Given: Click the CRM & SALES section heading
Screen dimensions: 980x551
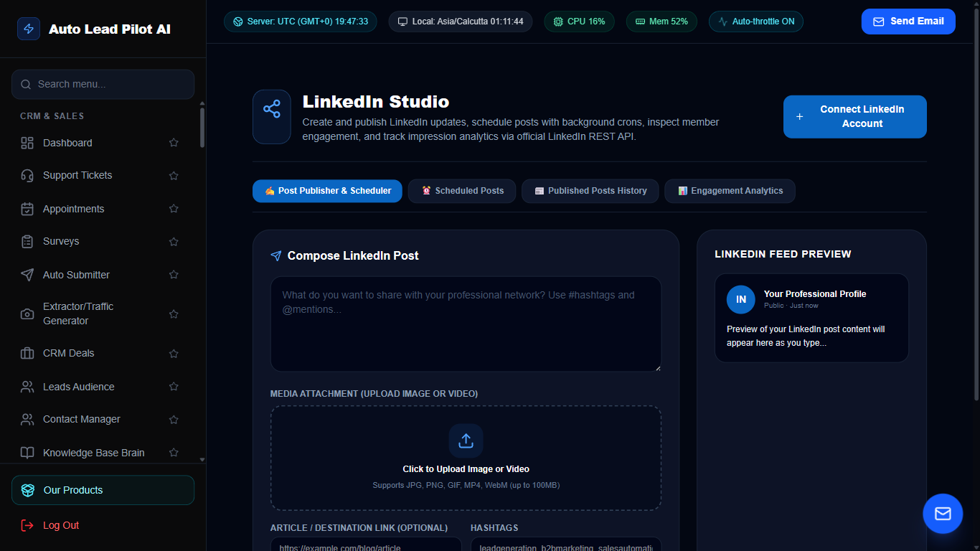Looking at the screenshot, I should pos(52,116).
